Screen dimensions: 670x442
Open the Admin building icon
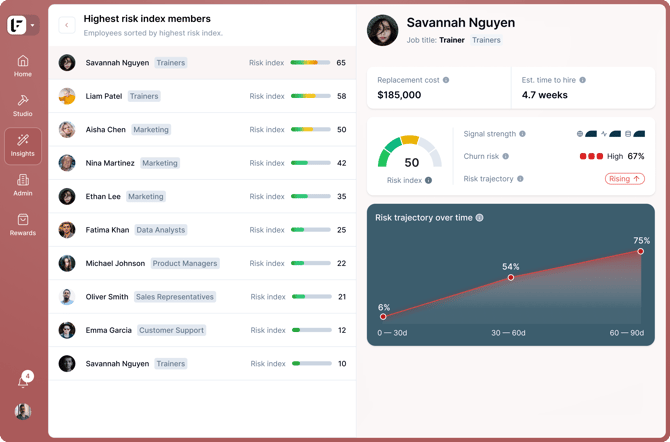(x=23, y=180)
